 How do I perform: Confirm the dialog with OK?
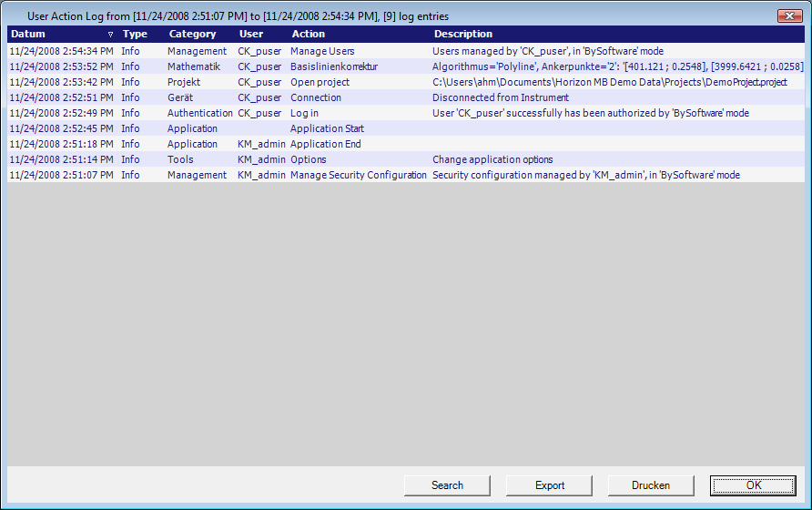(x=753, y=485)
